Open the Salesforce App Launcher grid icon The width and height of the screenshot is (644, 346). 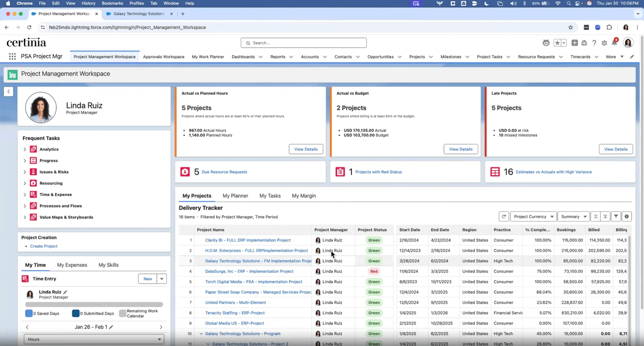(x=12, y=56)
